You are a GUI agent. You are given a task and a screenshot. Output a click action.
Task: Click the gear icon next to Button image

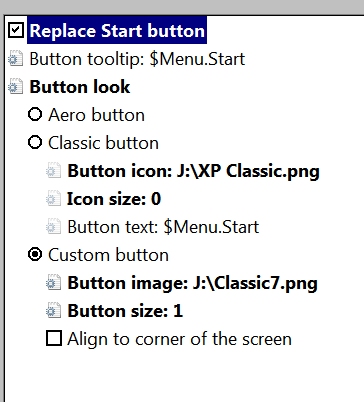pos(54,283)
